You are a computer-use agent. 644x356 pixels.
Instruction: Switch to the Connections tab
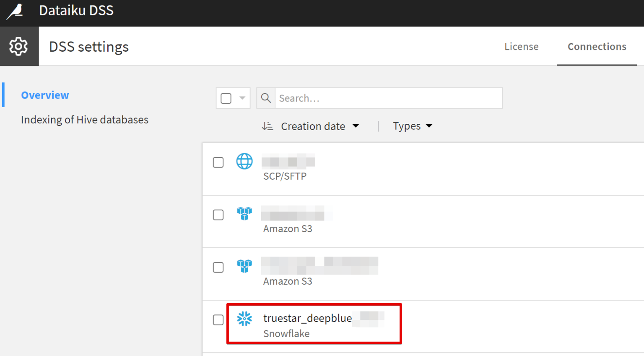[597, 47]
